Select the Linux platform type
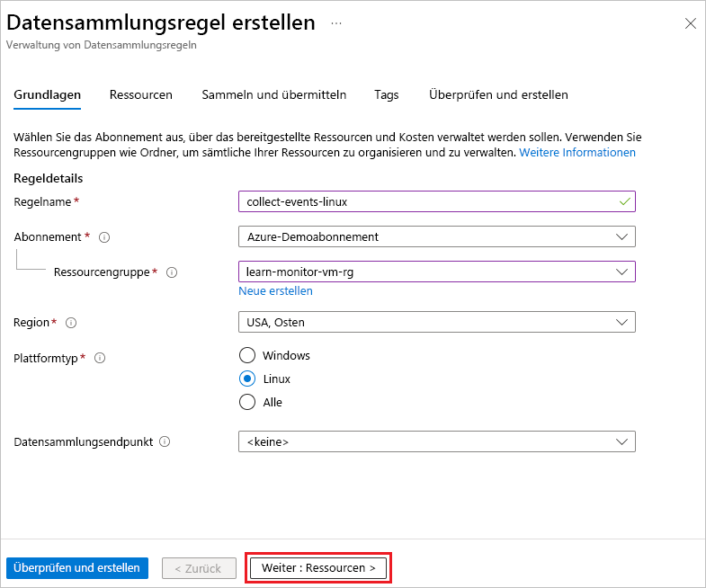 (x=247, y=379)
